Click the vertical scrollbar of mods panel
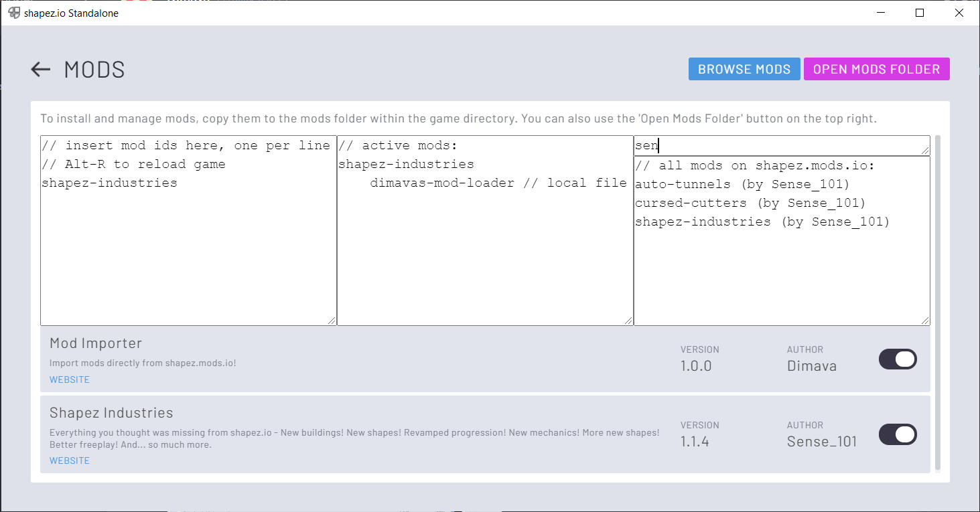The width and height of the screenshot is (980, 512). pos(937,301)
